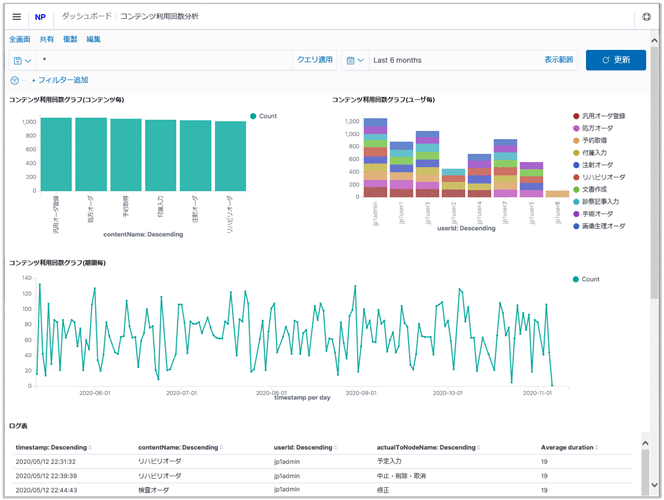
Task: Click the NP space avatar icon
Action: click(x=40, y=17)
